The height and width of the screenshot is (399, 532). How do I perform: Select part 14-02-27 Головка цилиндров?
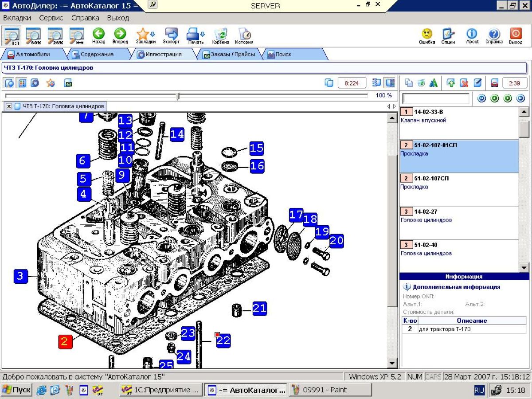pyautogui.click(x=459, y=223)
